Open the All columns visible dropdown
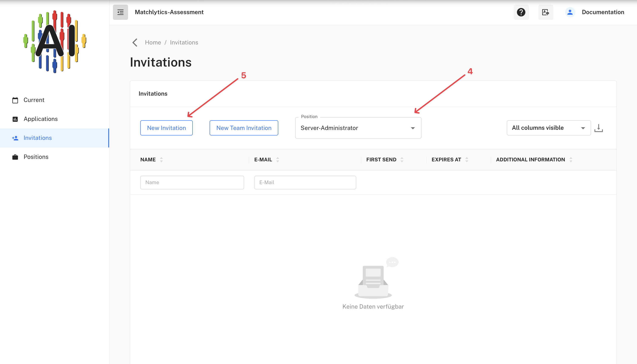This screenshot has width=637, height=364. (x=549, y=128)
